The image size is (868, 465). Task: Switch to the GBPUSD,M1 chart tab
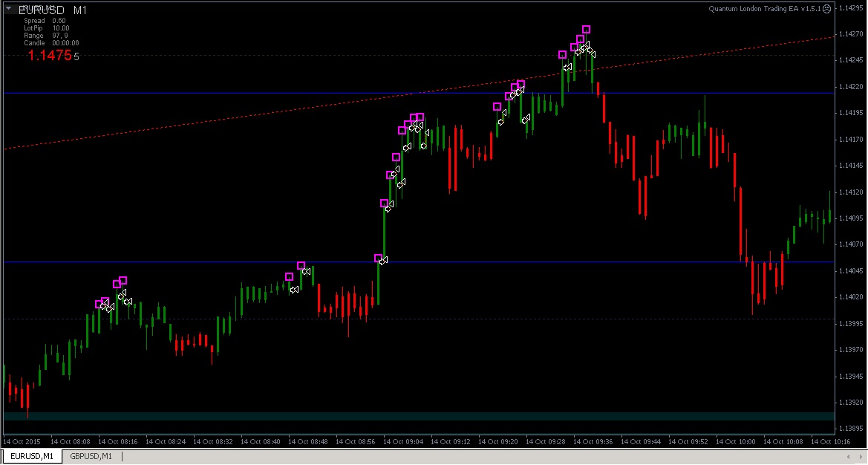pyautogui.click(x=91, y=456)
